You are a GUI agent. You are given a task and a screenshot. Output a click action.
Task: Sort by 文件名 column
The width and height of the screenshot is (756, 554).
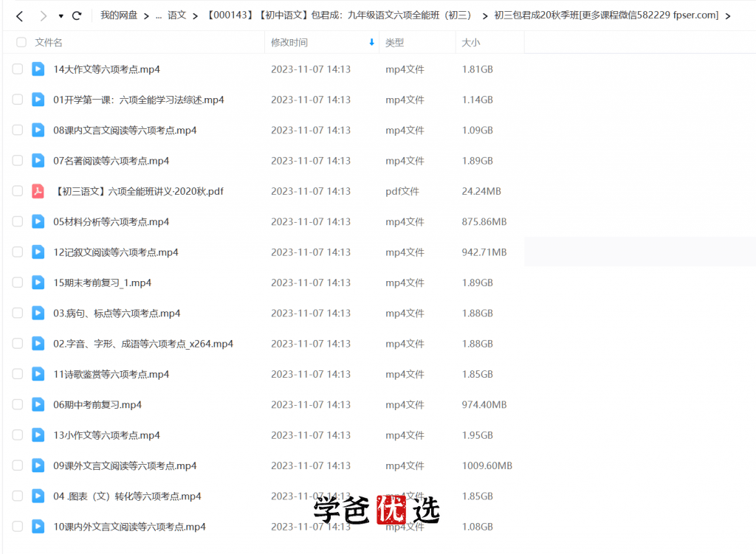pyautogui.click(x=48, y=42)
